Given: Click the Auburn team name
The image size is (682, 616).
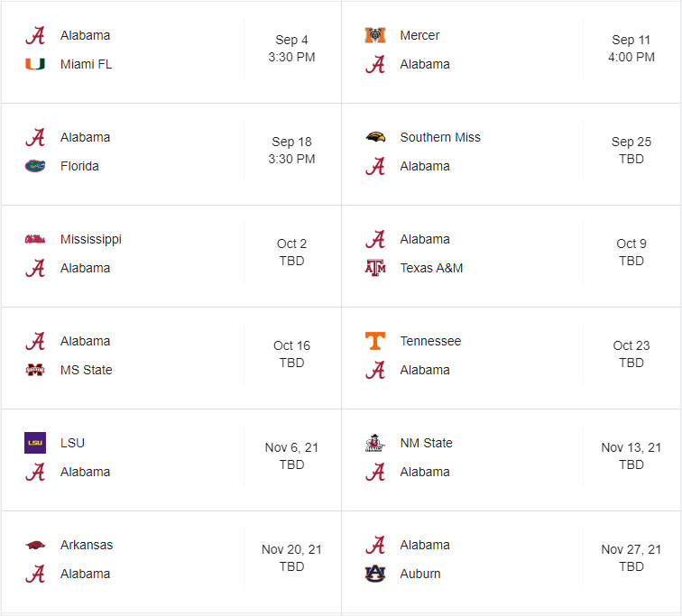Looking at the screenshot, I should (x=420, y=574).
